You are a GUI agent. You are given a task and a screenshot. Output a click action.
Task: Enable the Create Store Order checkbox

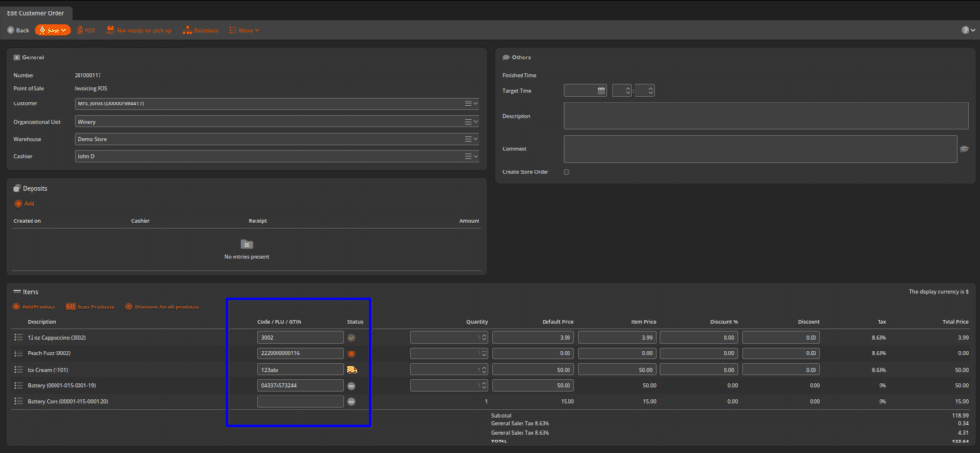coord(567,172)
